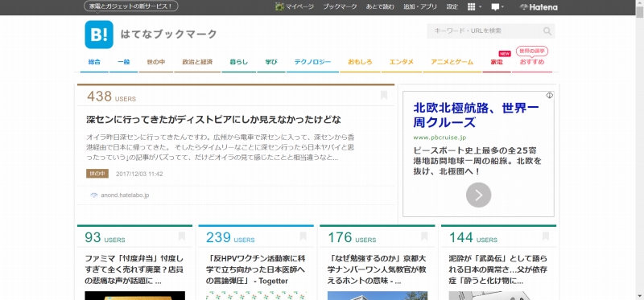Click the search magnifier icon
Viewport: 644px width, 300px height.
point(547,31)
